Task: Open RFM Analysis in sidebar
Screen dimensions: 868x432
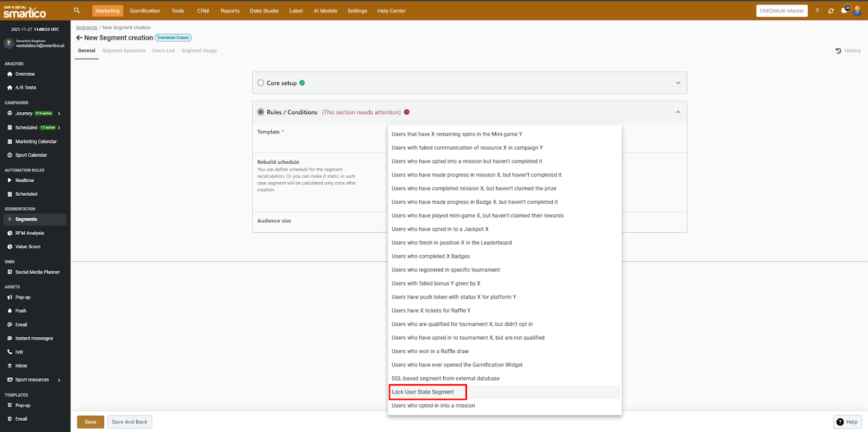Action: tap(29, 233)
